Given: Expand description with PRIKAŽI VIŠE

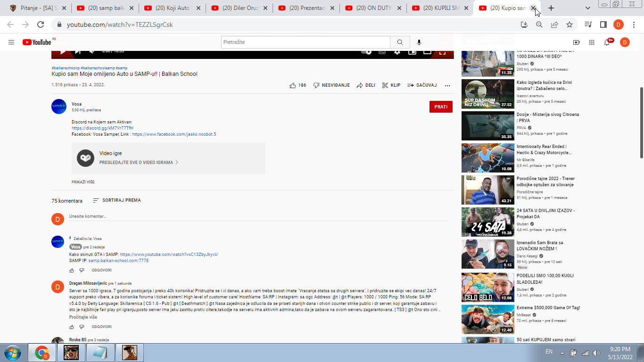Looking at the screenshot, I should [83, 182].
